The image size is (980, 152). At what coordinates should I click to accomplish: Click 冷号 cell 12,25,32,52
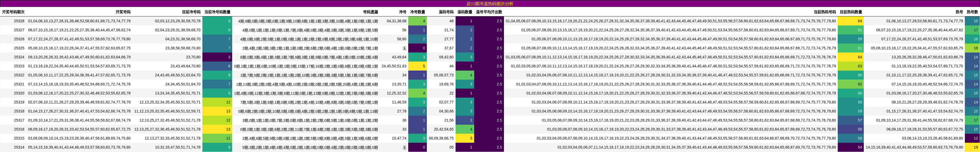point(397,93)
